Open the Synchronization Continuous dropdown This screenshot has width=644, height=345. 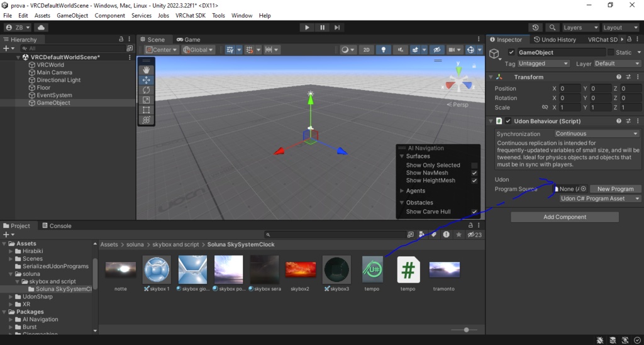pyautogui.click(x=597, y=133)
